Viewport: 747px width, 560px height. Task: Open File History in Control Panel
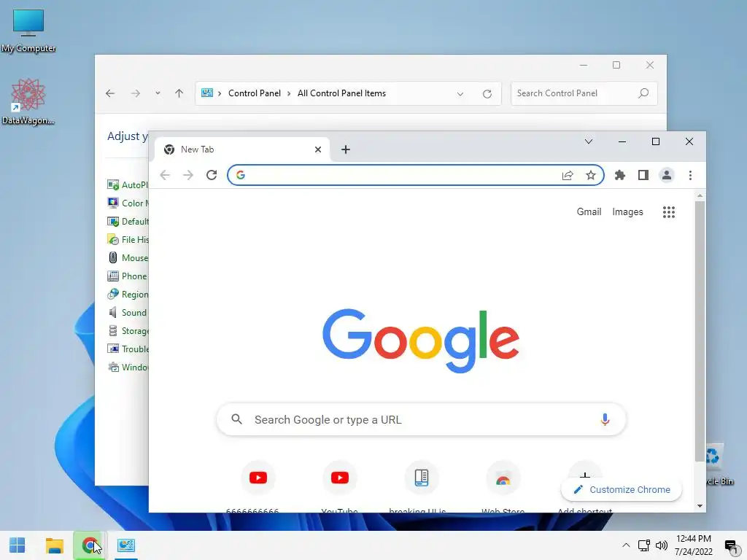(128, 239)
